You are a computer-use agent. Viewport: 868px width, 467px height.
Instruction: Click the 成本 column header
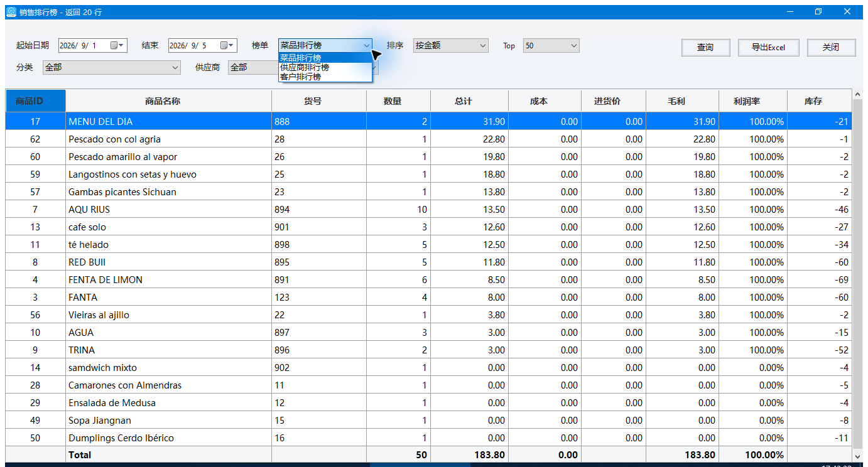545,101
